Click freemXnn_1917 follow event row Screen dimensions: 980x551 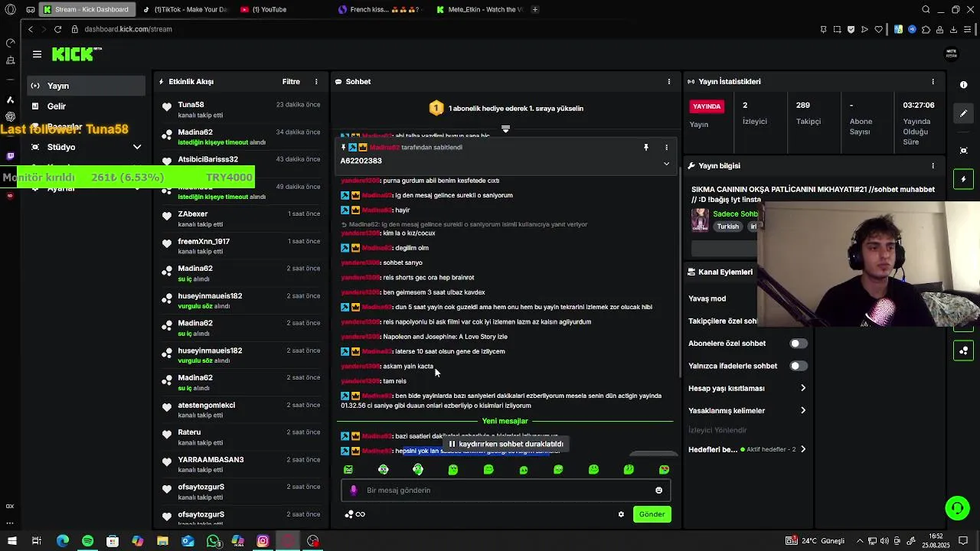[x=241, y=246]
